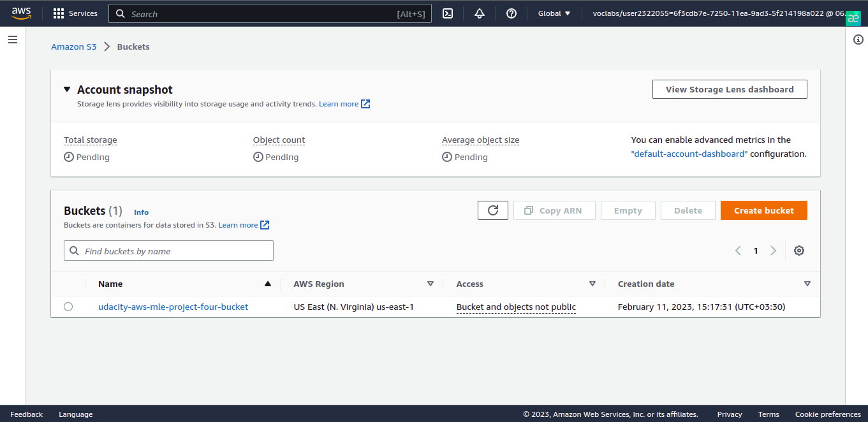
Task: Click Learn more link under Buckets
Action: pyautogui.click(x=238, y=225)
